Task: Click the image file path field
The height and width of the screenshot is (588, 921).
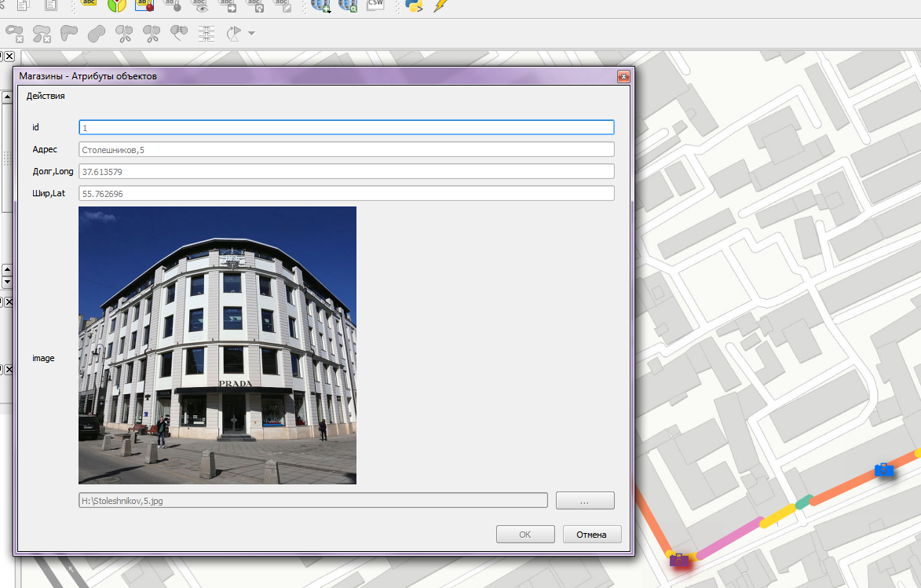Action: click(313, 501)
